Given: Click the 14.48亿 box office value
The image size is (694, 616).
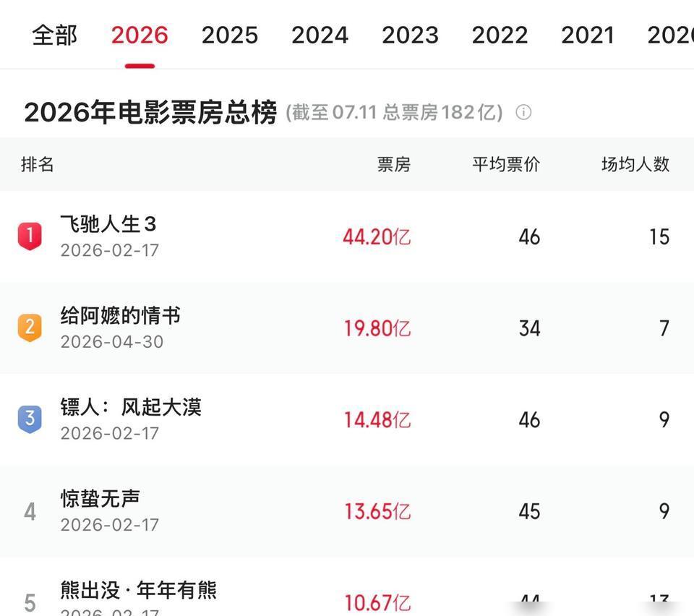Looking at the screenshot, I should [377, 419].
